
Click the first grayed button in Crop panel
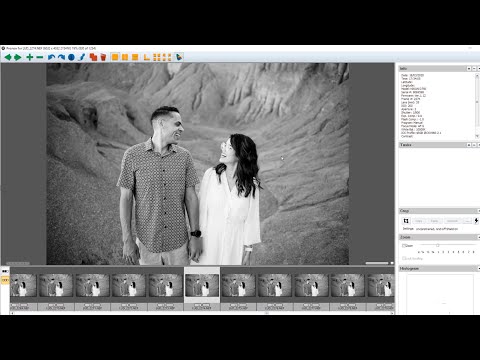point(419,221)
